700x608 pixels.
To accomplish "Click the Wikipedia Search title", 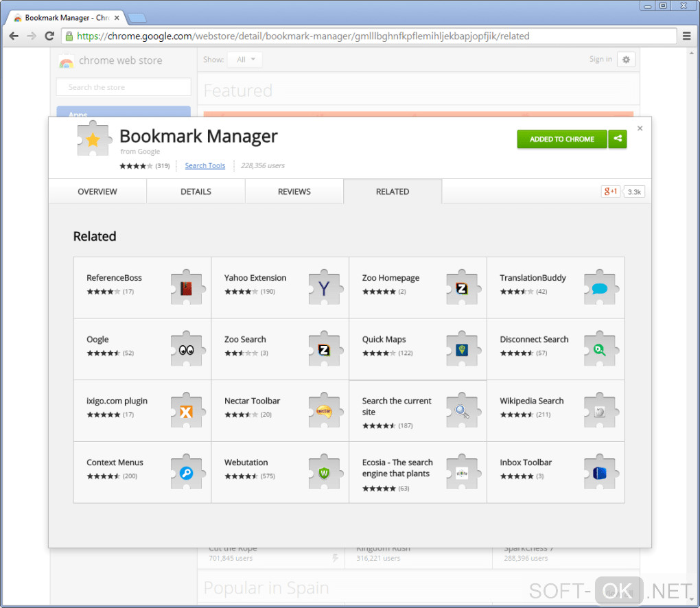I will tap(532, 401).
